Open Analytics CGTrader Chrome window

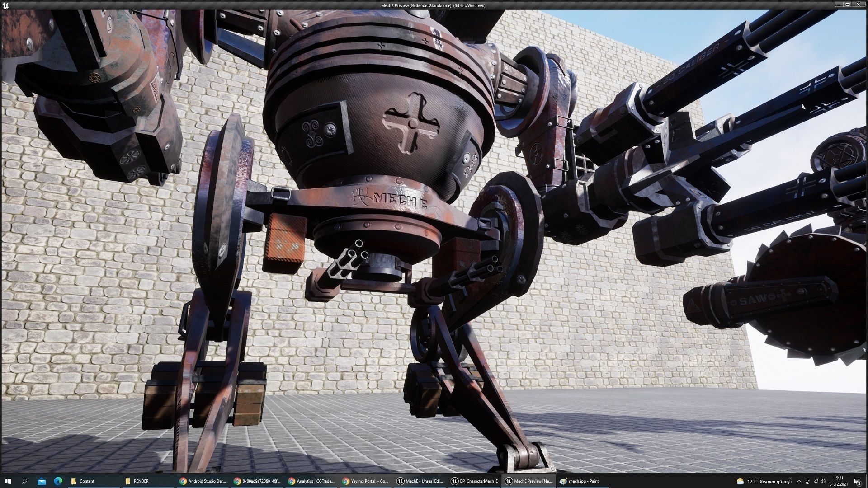311,481
